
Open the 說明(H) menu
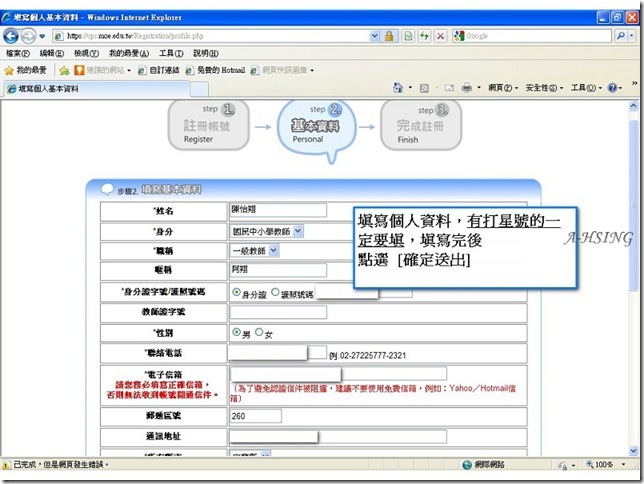pos(206,53)
